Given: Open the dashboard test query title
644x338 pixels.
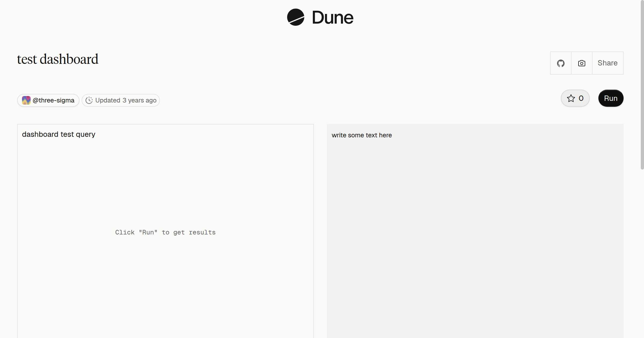Looking at the screenshot, I should coord(58,134).
